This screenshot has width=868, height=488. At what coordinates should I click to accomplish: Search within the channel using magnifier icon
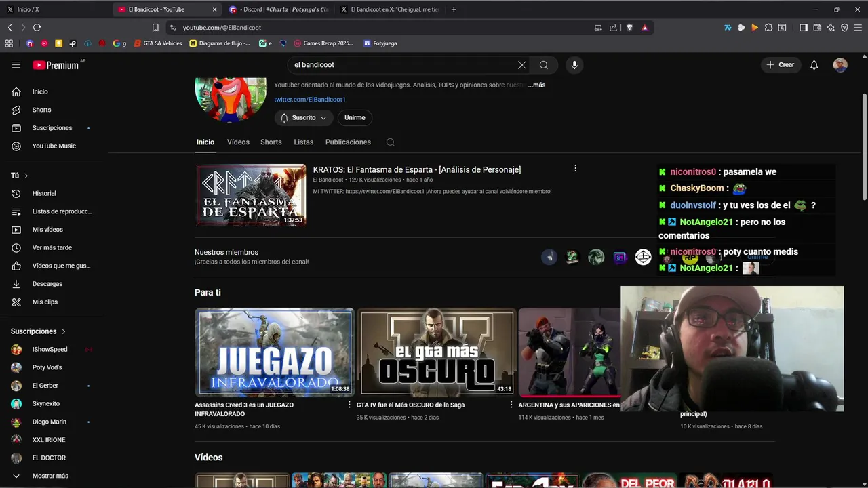(x=390, y=142)
